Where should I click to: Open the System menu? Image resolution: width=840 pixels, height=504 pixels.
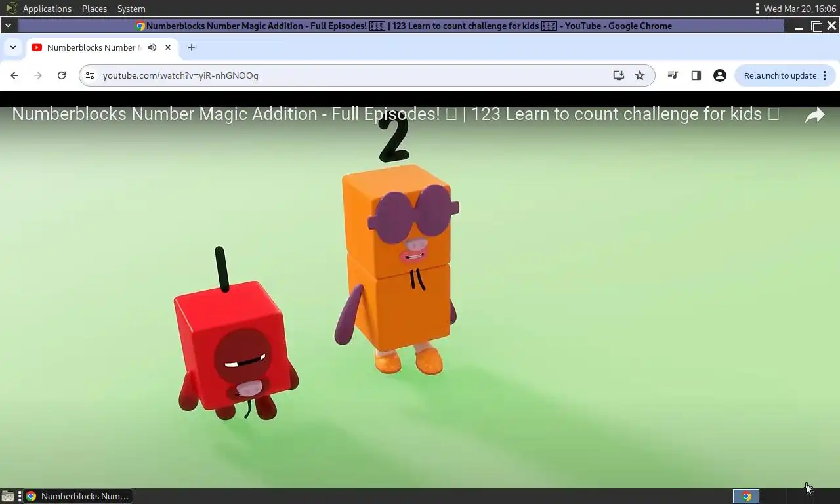point(131,9)
